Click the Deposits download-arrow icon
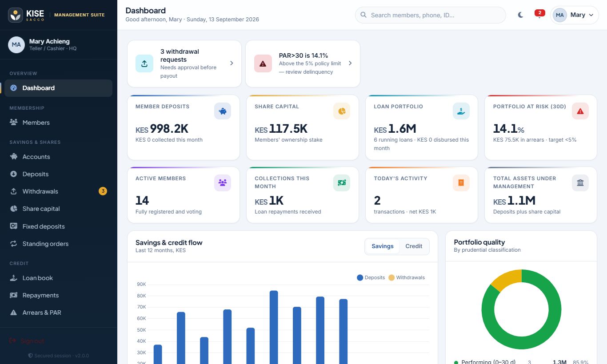 click(14, 174)
